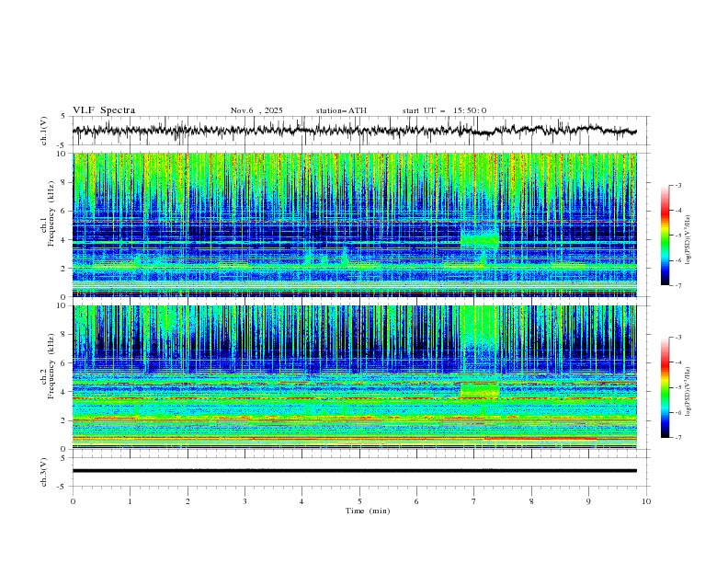Screen dimensions: 728x563
Task: Click the red band below 1 kHz in ch.2 spectrogram
Action: pos(540,438)
